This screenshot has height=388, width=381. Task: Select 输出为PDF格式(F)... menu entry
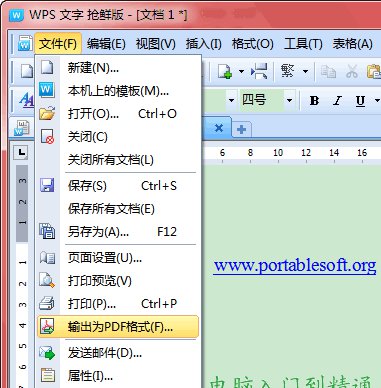(x=118, y=327)
